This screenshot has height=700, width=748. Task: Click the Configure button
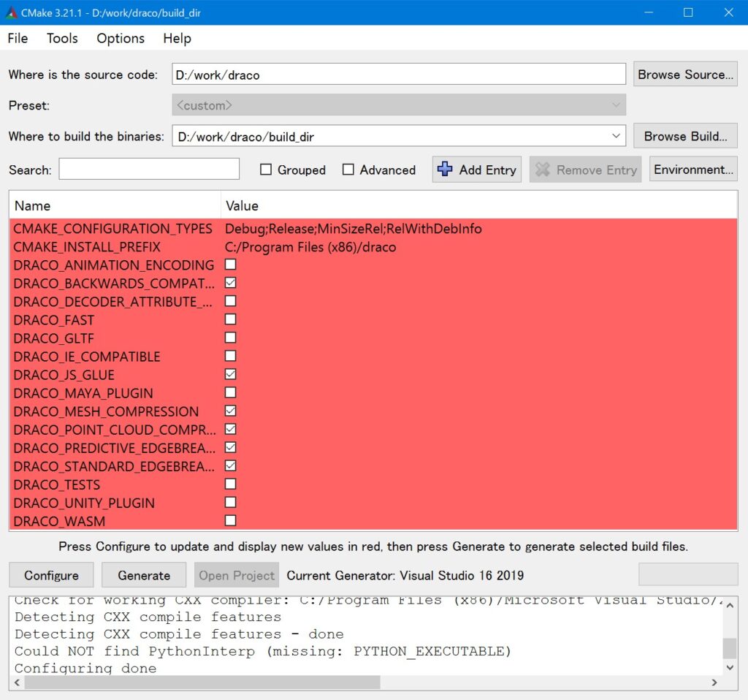coord(51,575)
